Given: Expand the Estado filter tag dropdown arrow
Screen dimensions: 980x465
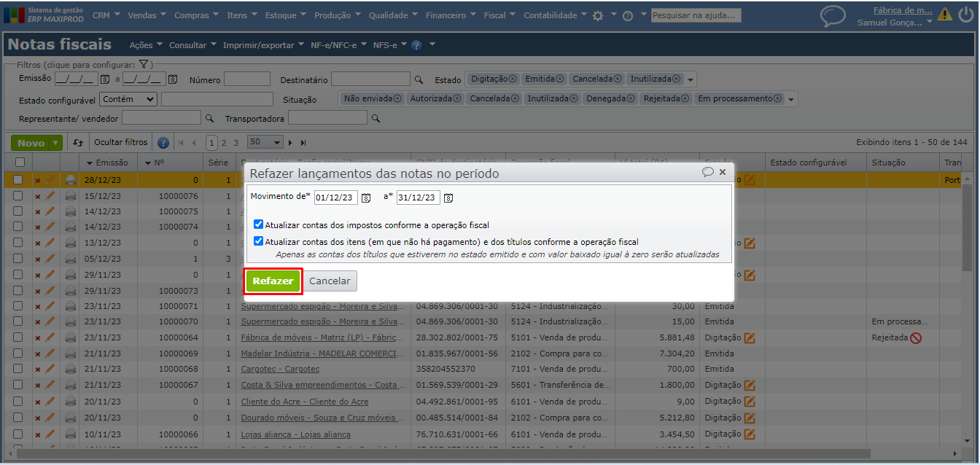Looking at the screenshot, I should [691, 79].
